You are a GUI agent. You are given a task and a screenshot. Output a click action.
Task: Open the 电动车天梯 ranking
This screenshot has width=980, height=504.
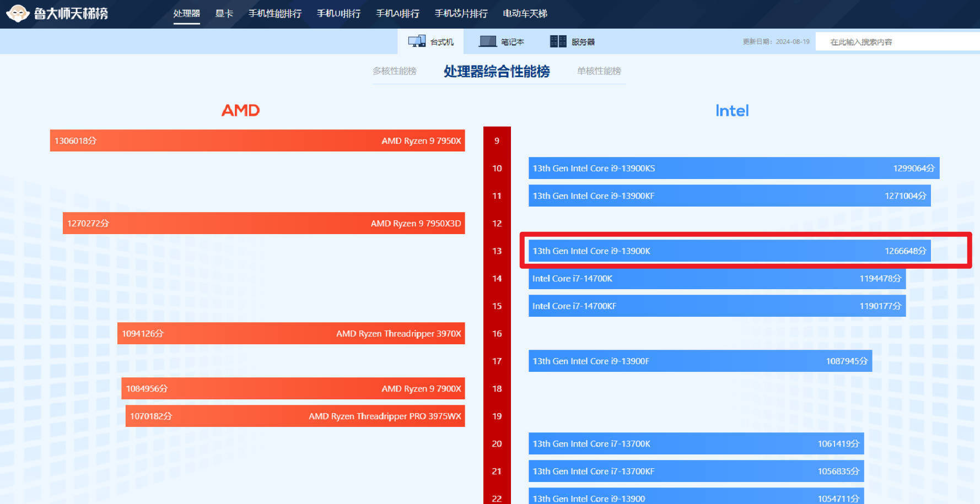(525, 13)
